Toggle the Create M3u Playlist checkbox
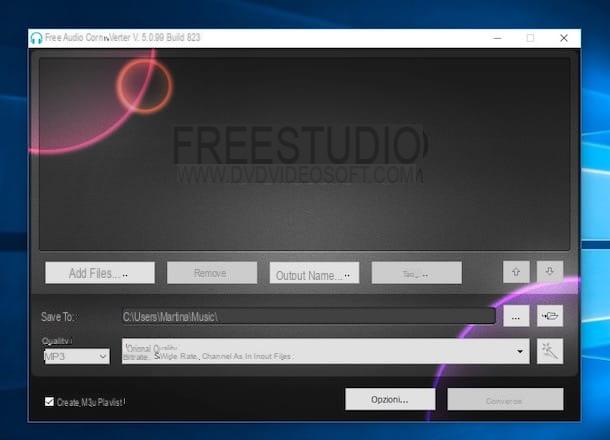The height and width of the screenshot is (440, 610). coord(49,401)
